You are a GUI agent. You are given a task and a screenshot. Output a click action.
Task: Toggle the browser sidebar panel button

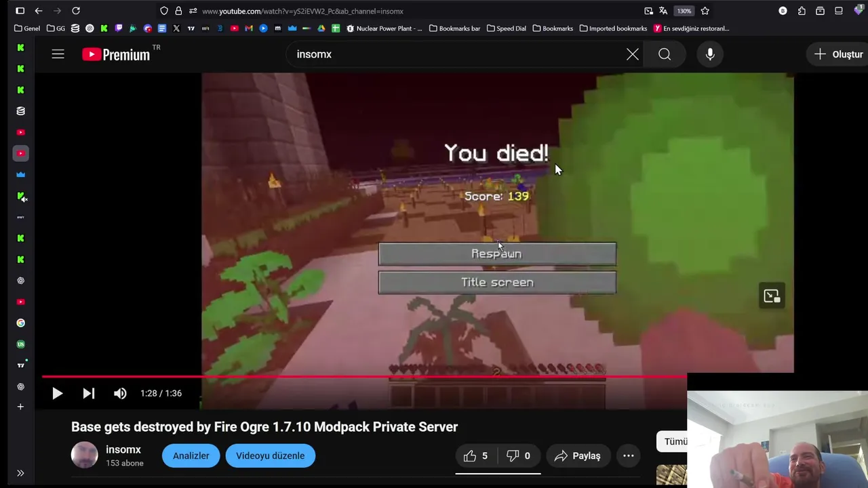pos(20,11)
